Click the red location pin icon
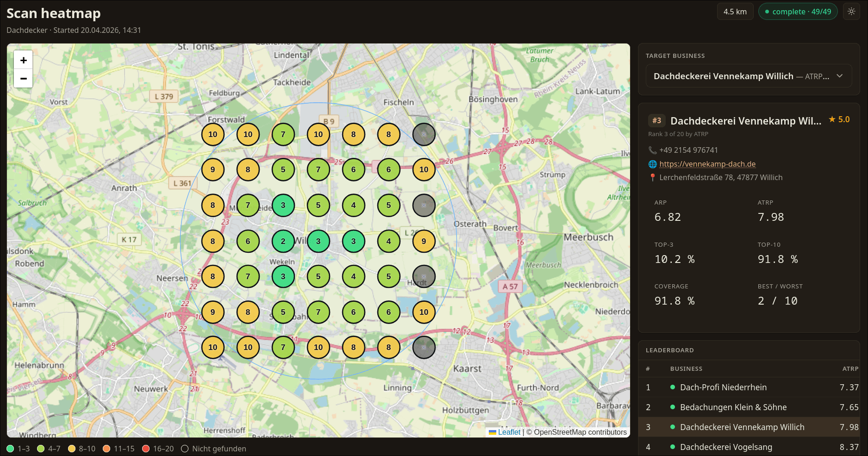868x456 pixels. click(653, 177)
